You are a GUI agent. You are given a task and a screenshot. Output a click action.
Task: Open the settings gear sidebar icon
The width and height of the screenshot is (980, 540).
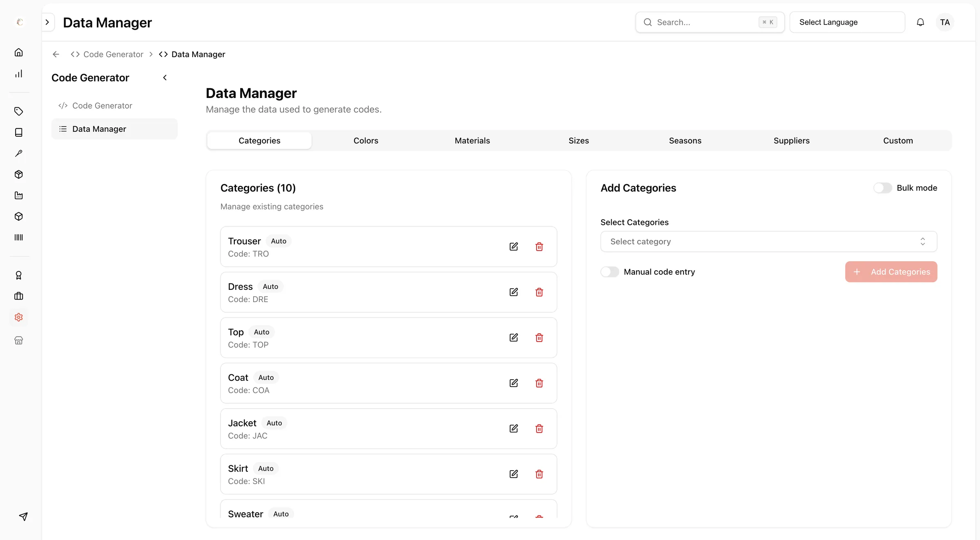19,317
